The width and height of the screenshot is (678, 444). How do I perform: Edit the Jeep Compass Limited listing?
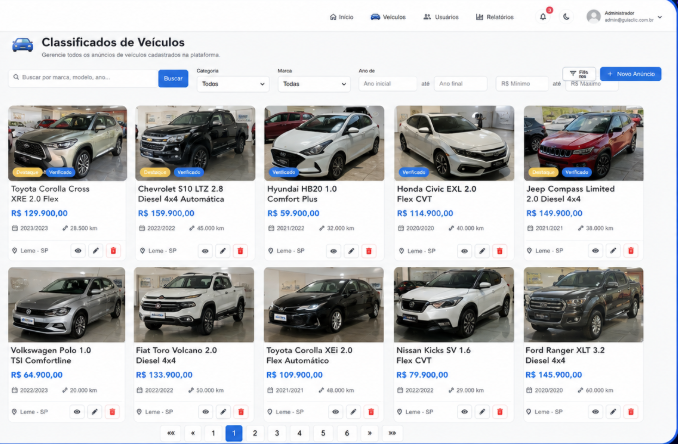click(x=613, y=251)
